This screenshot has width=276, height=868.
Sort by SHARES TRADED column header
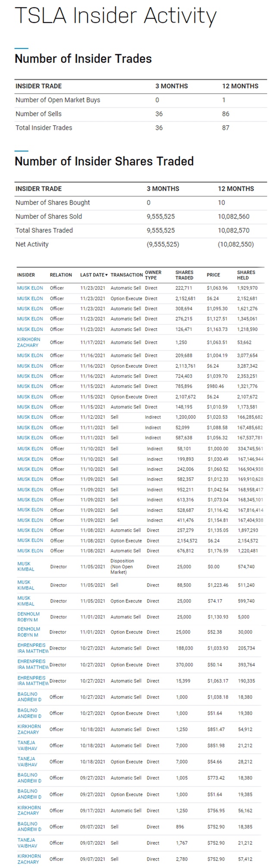(184, 275)
